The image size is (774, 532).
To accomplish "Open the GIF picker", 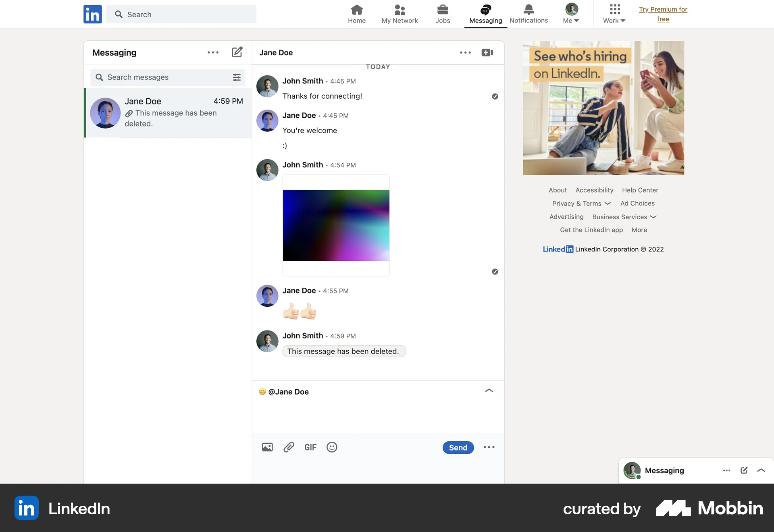I will click(x=310, y=447).
